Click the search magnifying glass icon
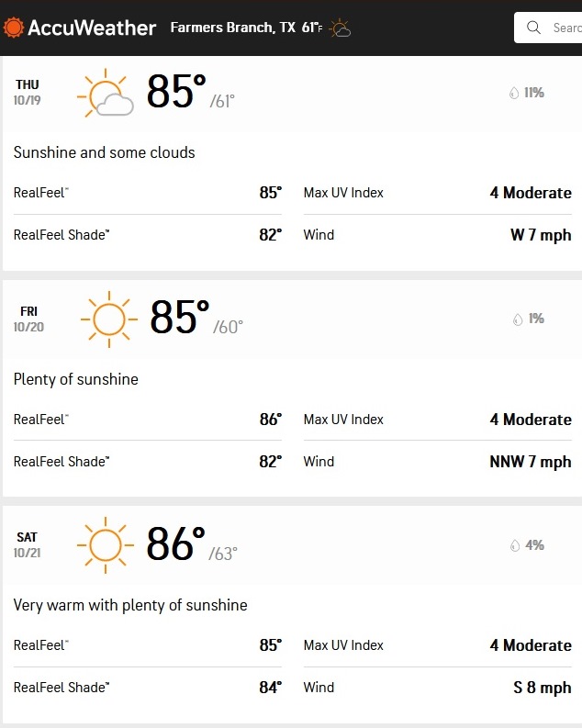Screen dimensions: 582x728 (x=533, y=28)
